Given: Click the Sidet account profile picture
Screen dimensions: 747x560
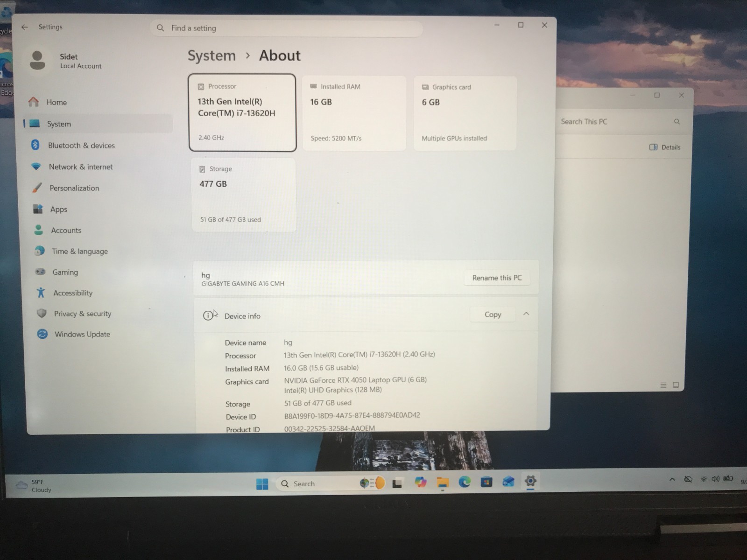Looking at the screenshot, I should pyautogui.click(x=37, y=61).
